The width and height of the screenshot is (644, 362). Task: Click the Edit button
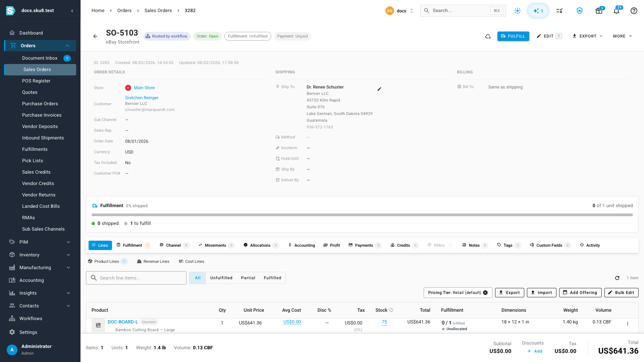pos(549,36)
